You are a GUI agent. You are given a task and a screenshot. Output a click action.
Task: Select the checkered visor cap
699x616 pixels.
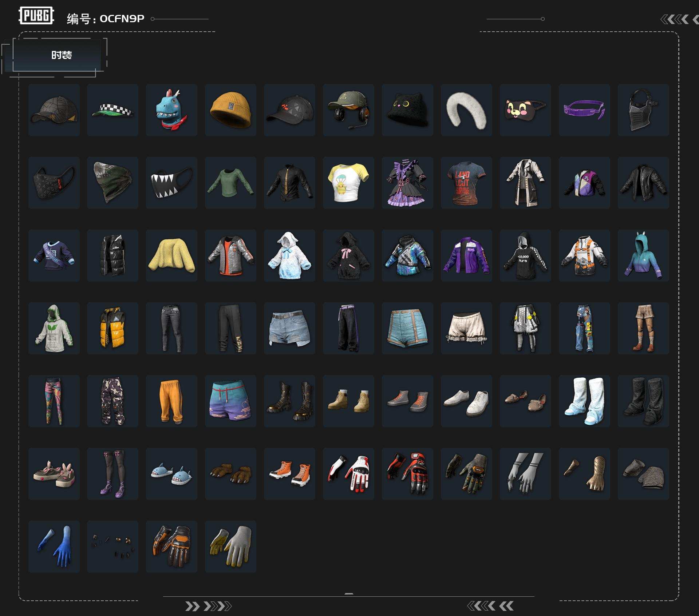pyautogui.click(x=112, y=110)
